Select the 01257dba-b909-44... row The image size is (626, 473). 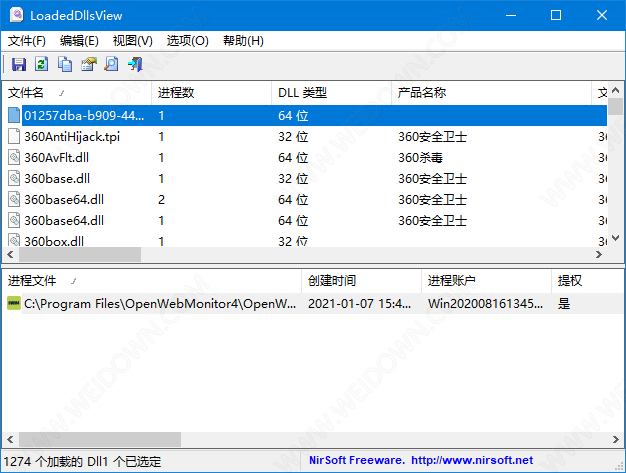tap(305, 115)
